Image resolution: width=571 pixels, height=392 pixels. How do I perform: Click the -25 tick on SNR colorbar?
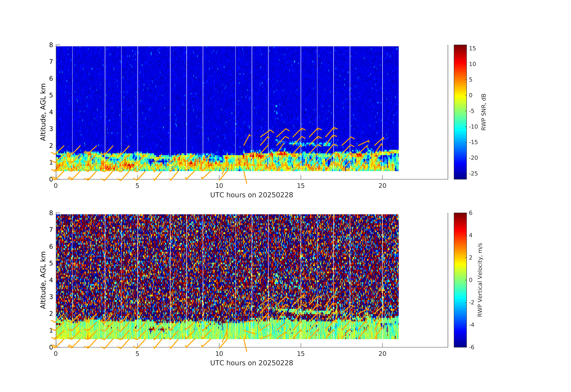(x=473, y=174)
